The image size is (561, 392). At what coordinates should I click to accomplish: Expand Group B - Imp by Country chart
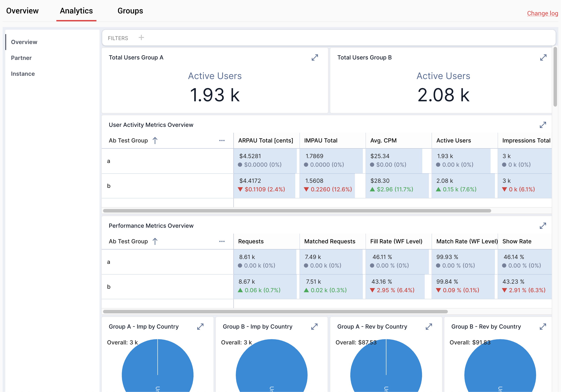click(314, 327)
